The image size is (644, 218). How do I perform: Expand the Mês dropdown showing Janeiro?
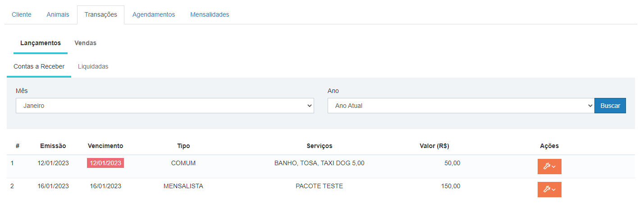pos(164,106)
